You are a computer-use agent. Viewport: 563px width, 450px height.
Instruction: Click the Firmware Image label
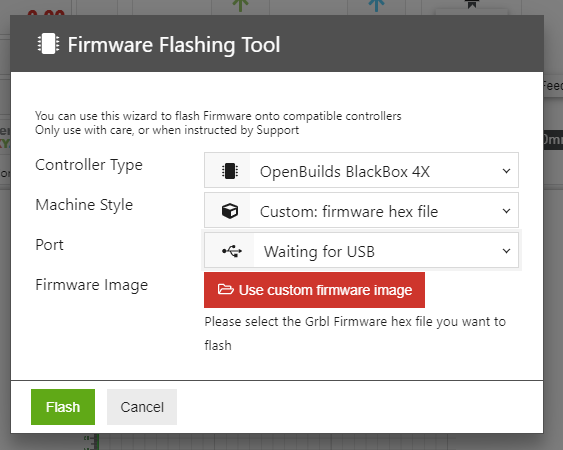pos(92,285)
